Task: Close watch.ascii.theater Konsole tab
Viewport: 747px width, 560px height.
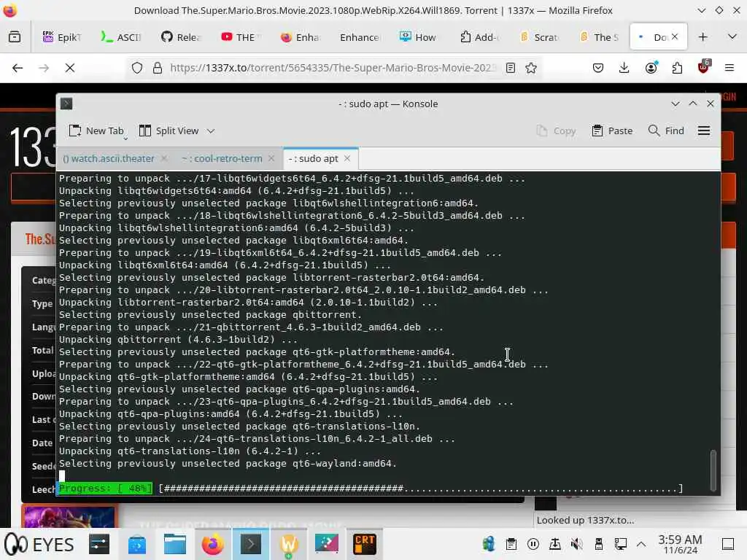Action: [164, 158]
